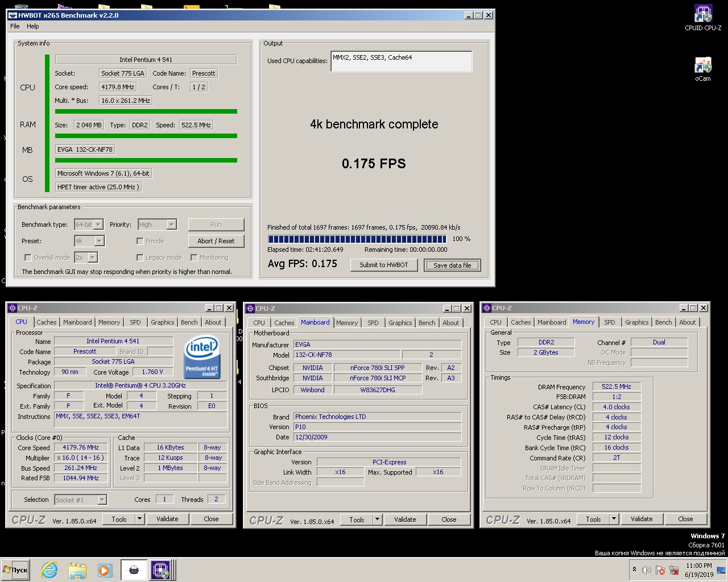Switch to Caches tab in CPU window
This screenshot has width=728, height=582.
point(47,322)
